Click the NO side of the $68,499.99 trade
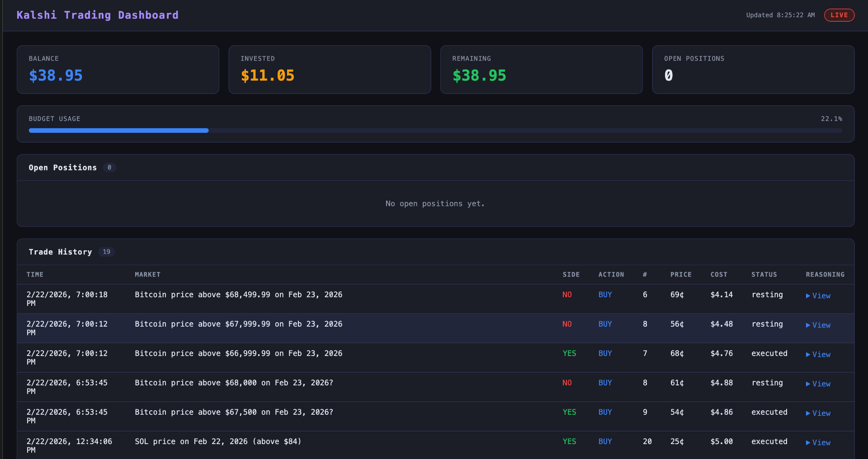 (567, 295)
